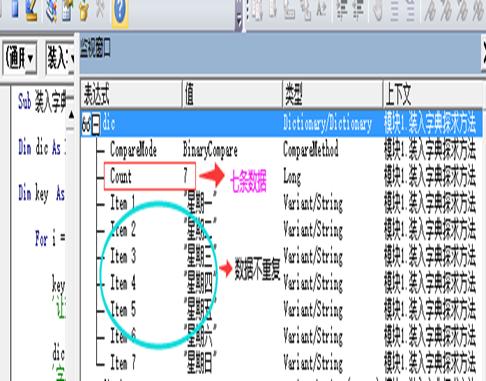Click Parameter Info icon on Edit toolbar
The image size is (486, 381).
click(x=305, y=9)
